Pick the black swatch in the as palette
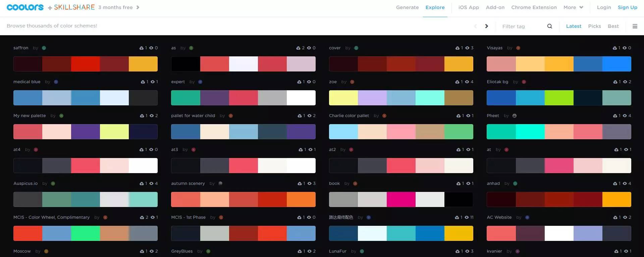The height and width of the screenshot is (257, 644). coord(185,64)
